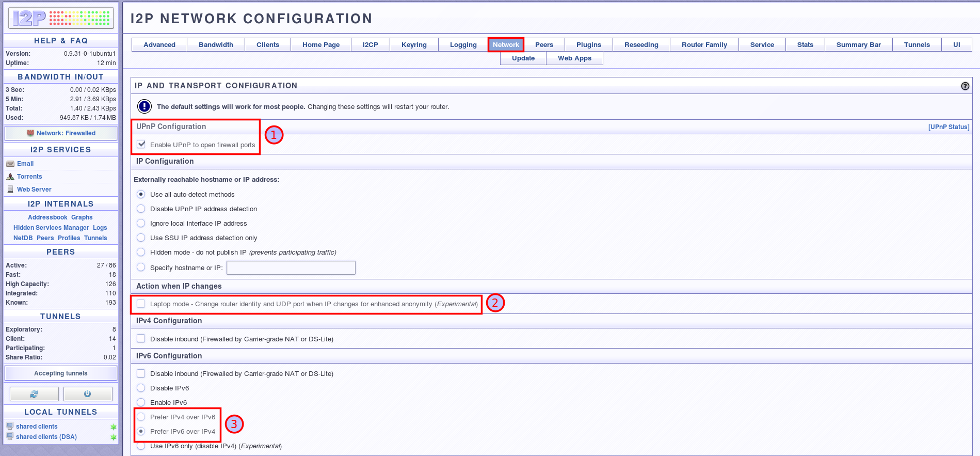Click the Email envelope icon
Screen dimensions: 980x456
click(x=10, y=164)
